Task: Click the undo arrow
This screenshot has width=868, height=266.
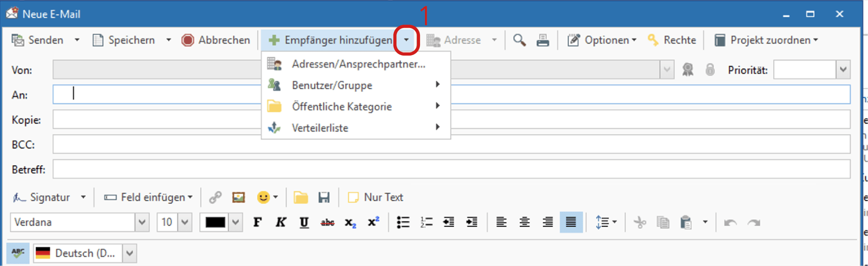Action: pyautogui.click(x=731, y=222)
